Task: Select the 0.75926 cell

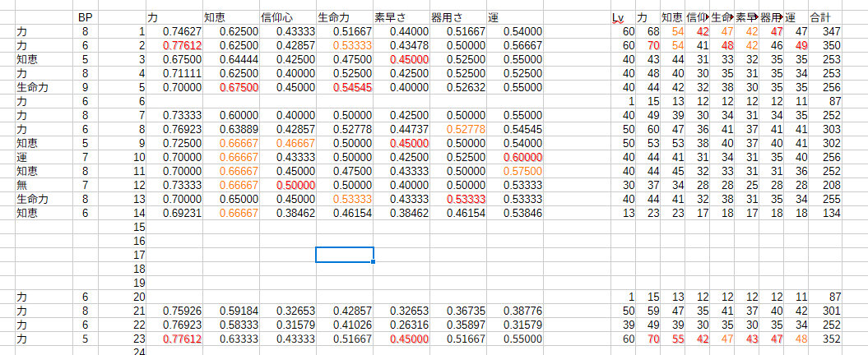Action: point(174,311)
